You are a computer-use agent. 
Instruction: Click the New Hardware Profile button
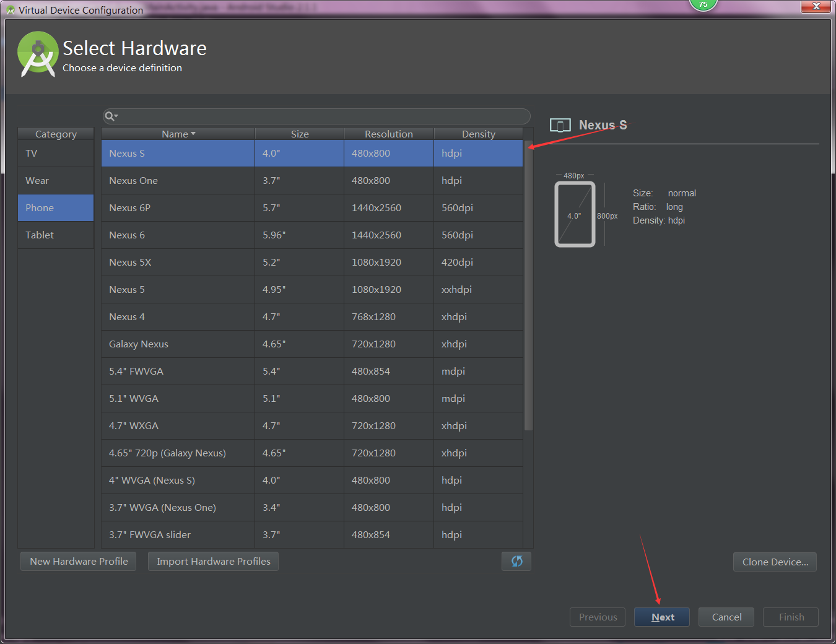point(79,561)
